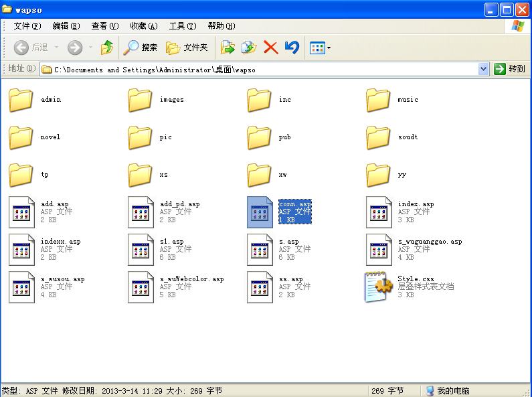Click the Copy To toolbar icon

[x=249, y=48]
